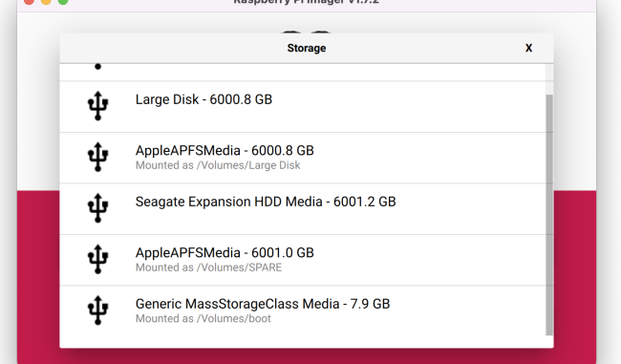Click the green zoom window button
Viewport: 621px width, 364px height.
[63, 1]
